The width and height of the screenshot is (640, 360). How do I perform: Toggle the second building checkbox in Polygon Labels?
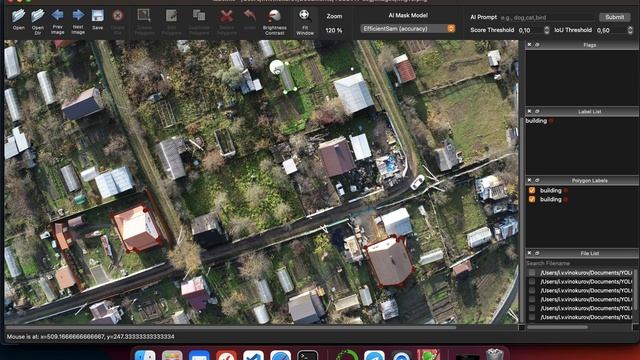(x=532, y=199)
